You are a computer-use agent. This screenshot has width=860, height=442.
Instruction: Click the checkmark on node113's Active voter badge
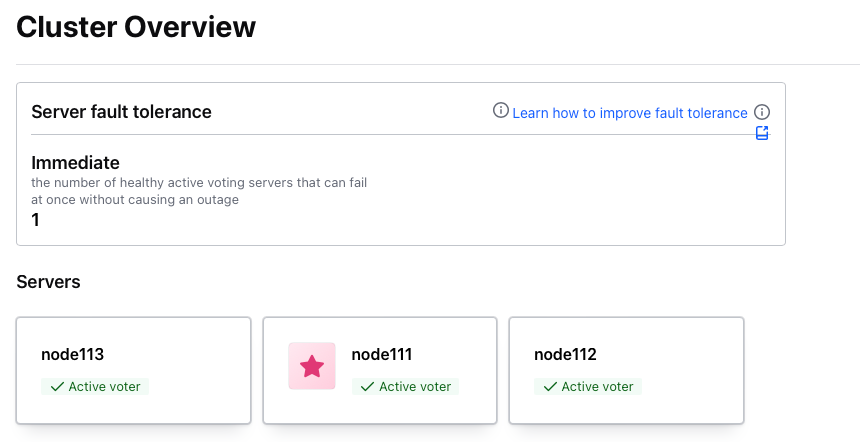pyautogui.click(x=57, y=386)
